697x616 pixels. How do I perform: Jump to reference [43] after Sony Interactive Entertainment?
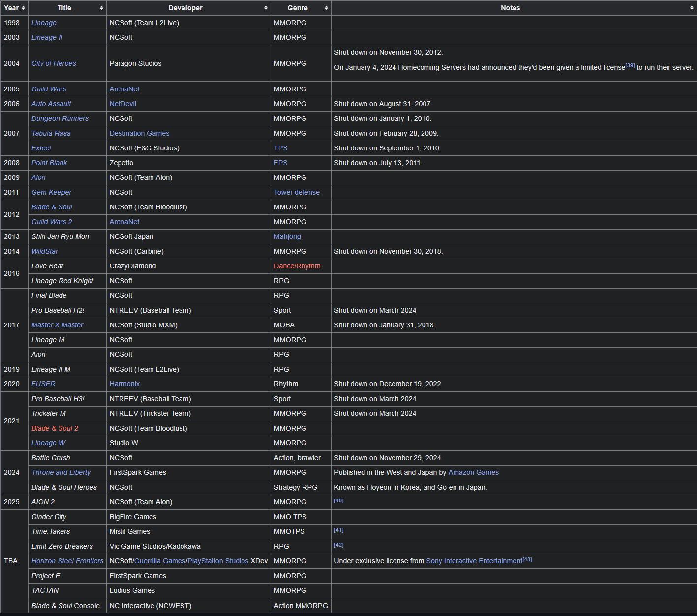[x=527, y=559]
